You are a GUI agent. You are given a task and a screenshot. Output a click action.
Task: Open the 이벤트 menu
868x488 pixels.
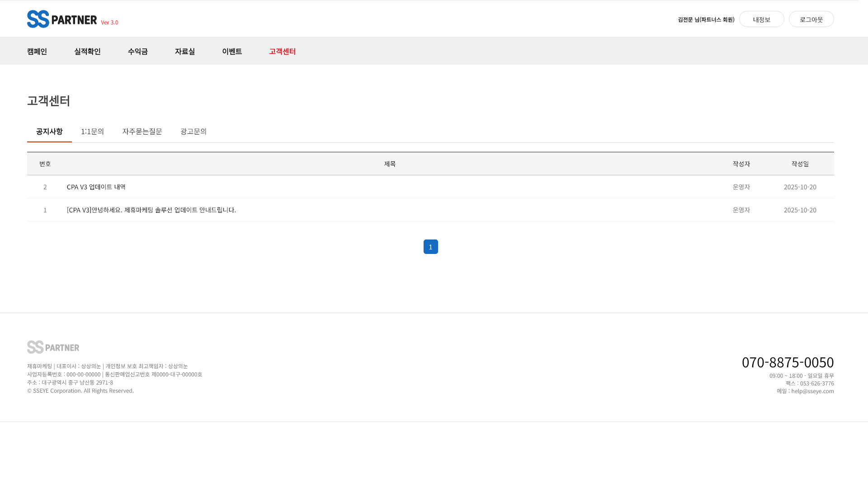(x=232, y=52)
